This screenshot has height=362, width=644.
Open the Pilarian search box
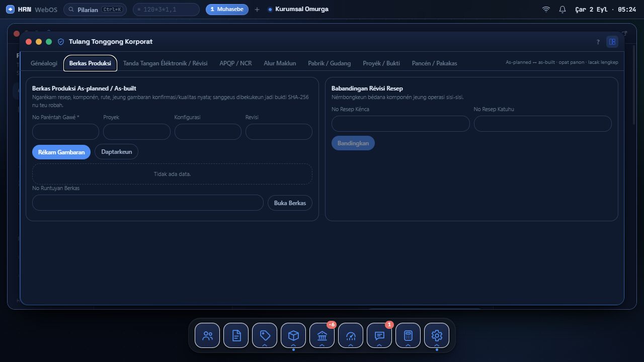95,10
